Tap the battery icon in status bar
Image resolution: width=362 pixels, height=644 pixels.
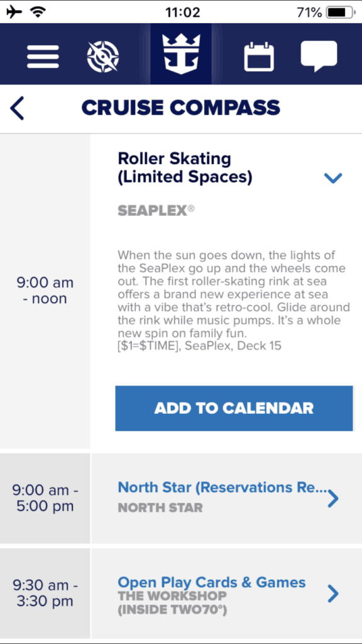click(340, 13)
